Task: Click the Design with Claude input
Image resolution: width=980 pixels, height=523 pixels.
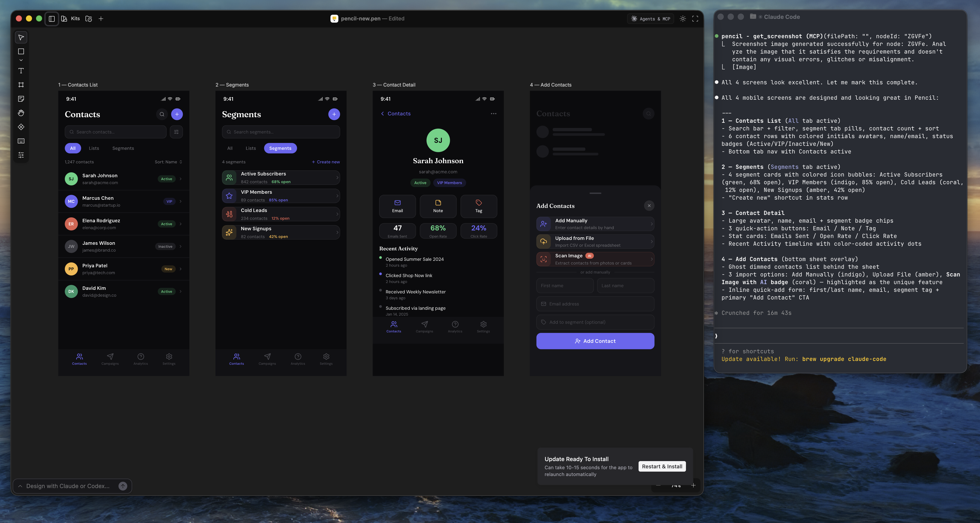Action: tap(68, 486)
